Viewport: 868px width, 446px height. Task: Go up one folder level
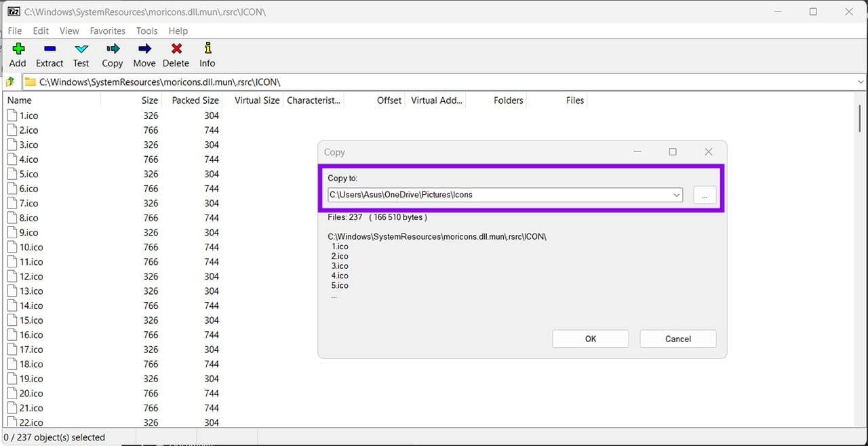[x=10, y=82]
